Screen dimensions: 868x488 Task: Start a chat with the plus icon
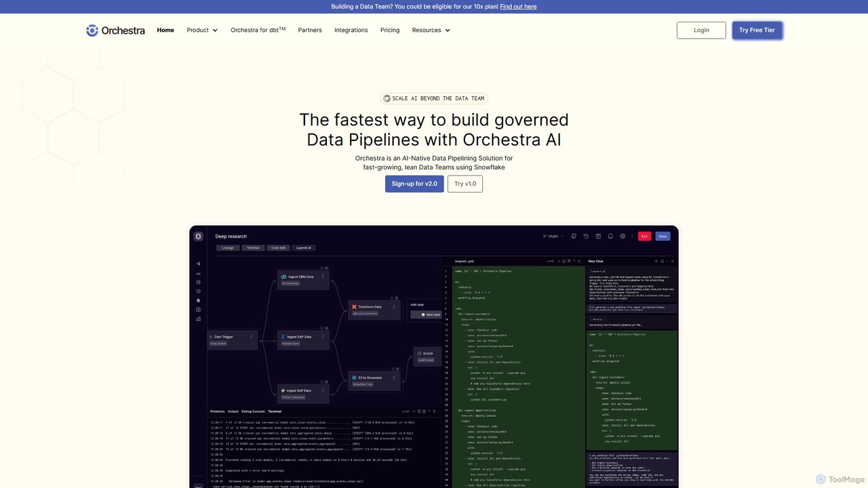coord(656,261)
